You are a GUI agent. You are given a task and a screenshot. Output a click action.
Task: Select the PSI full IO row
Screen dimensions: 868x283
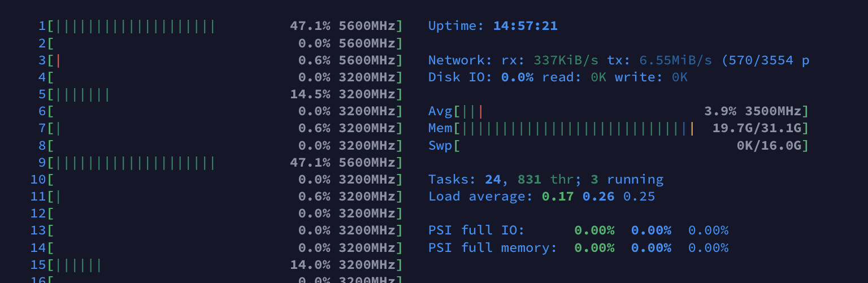pos(578,230)
